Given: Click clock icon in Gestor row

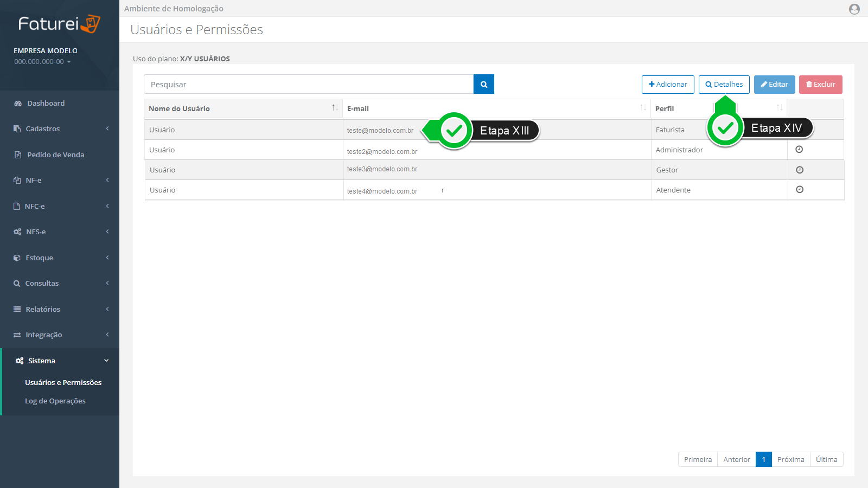Looking at the screenshot, I should click(799, 170).
